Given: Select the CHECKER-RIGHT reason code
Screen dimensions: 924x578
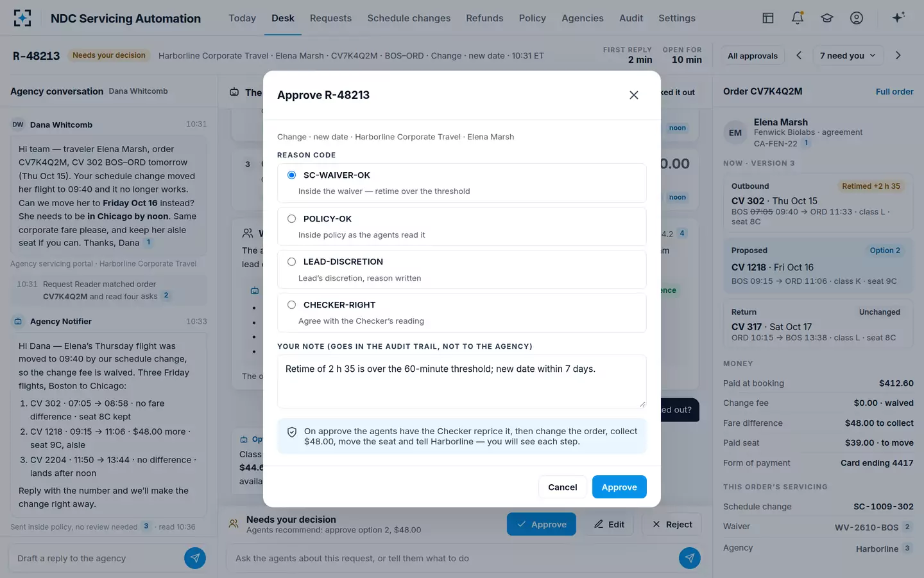Looking at the screenshot, I should pyautogui.click(x=462, y=312).
